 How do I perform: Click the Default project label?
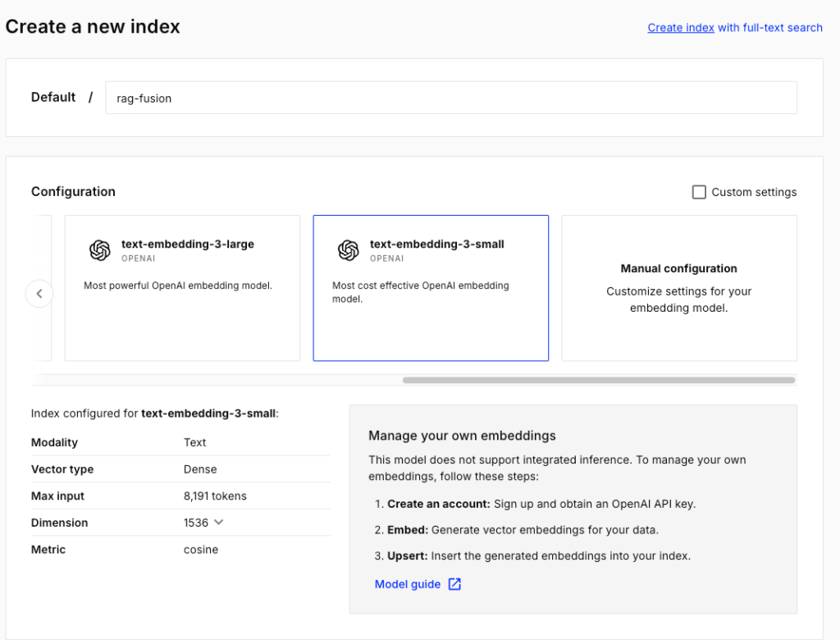pos(53,97)
